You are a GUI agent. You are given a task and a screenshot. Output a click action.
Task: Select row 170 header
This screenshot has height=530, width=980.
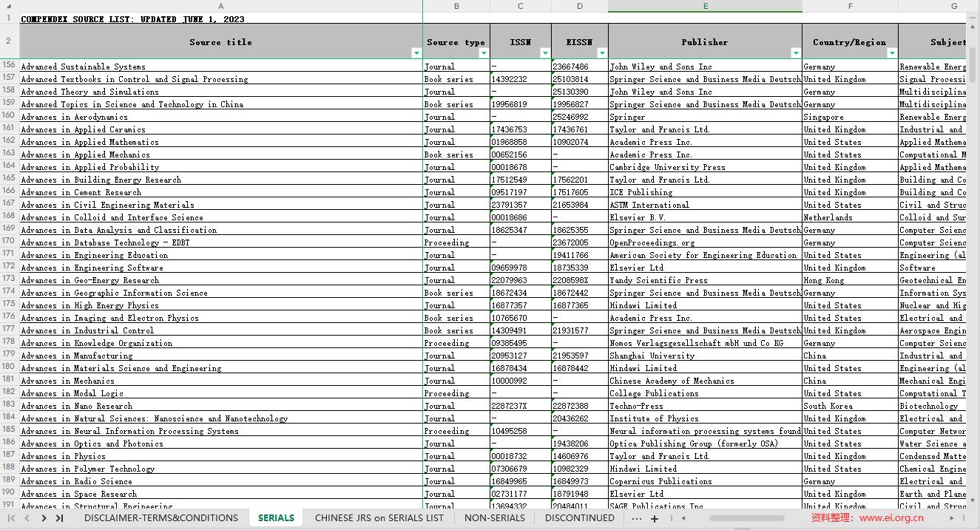click(x=10, y=242)
